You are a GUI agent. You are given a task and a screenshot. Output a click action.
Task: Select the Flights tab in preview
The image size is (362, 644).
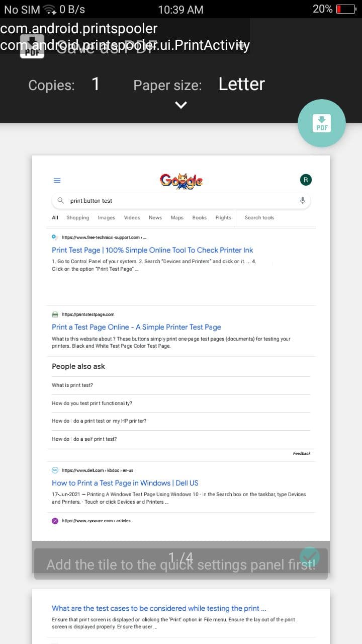pos(223,218)
